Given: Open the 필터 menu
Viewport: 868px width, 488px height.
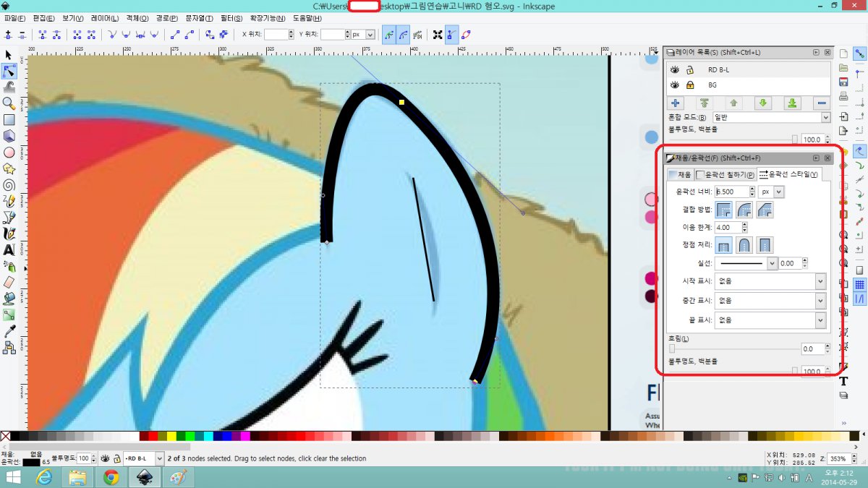Looking at the screenshot, I should tap(233, 17).
